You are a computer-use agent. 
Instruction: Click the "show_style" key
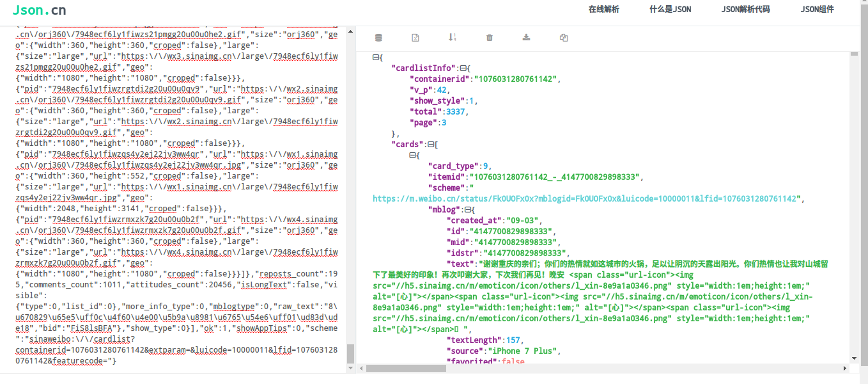[x=437, y=101]
